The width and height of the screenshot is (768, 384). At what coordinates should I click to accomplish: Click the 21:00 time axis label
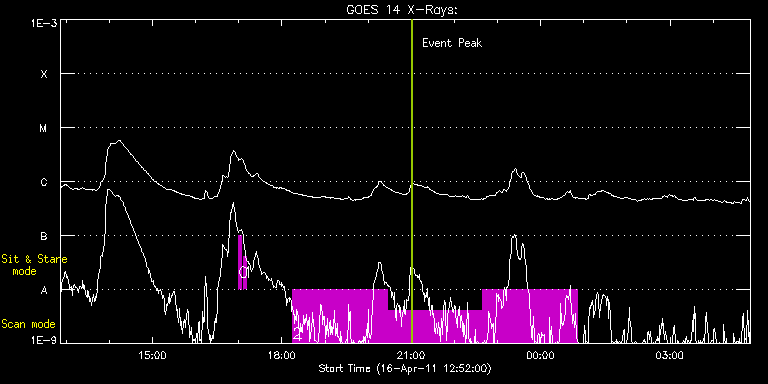pos(412,355)
